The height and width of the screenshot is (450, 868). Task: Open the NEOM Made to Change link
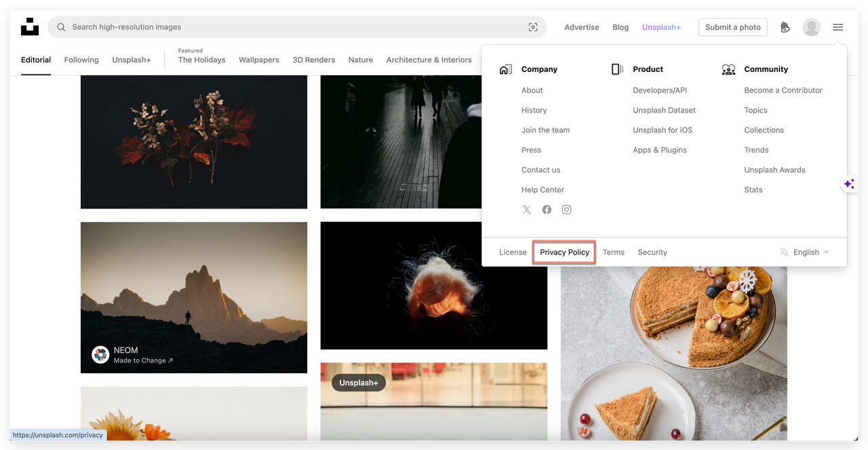pos(143,360)
